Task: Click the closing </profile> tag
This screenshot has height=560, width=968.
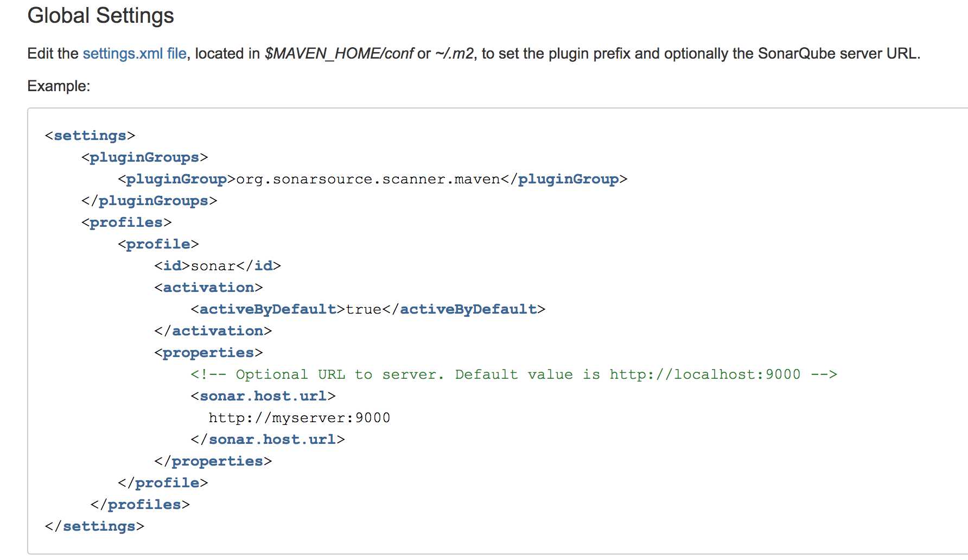Action: pos(163,483)
